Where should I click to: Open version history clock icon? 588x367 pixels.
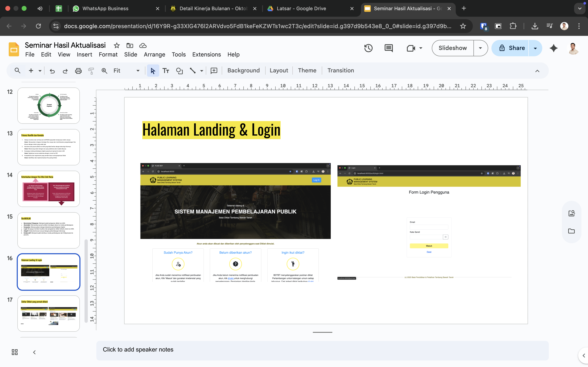[368, 48]
